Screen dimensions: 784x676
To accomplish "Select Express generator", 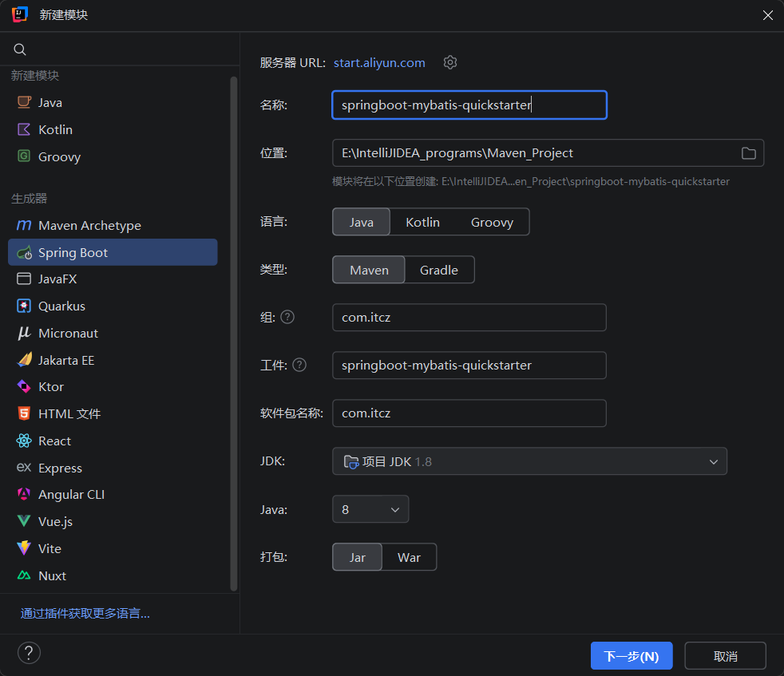I will click(113, 468).
